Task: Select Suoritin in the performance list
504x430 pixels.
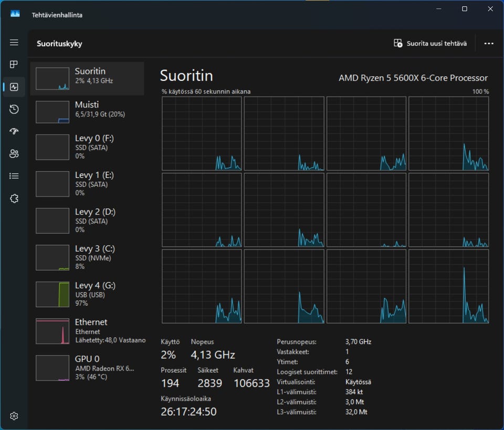Action: [87, 79]
